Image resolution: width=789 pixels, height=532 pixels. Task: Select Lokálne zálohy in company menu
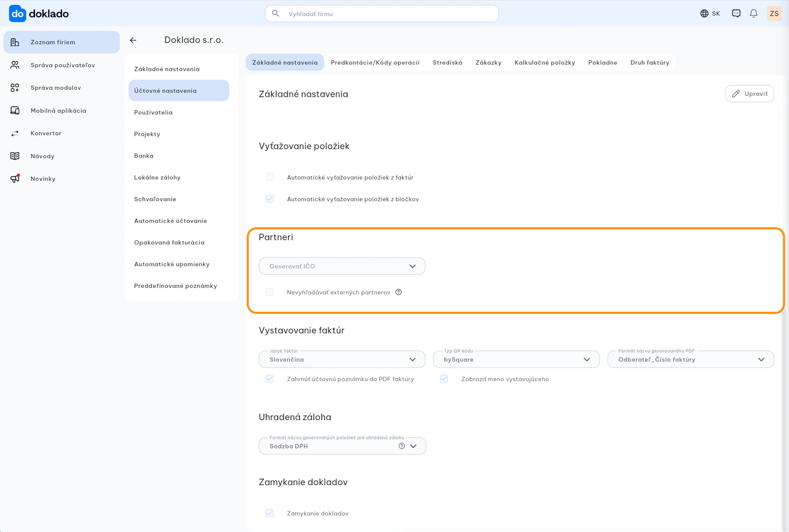(179, 178)
